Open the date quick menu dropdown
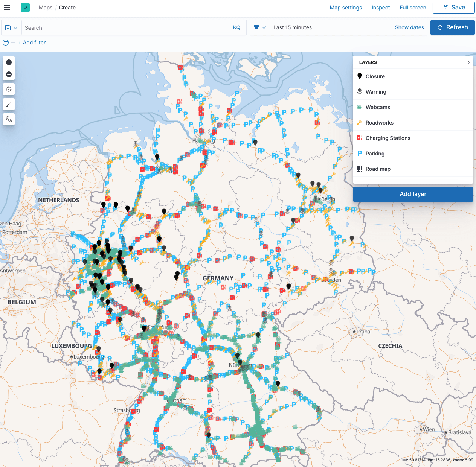The image size is (476, 467). [x=260, y=28]
